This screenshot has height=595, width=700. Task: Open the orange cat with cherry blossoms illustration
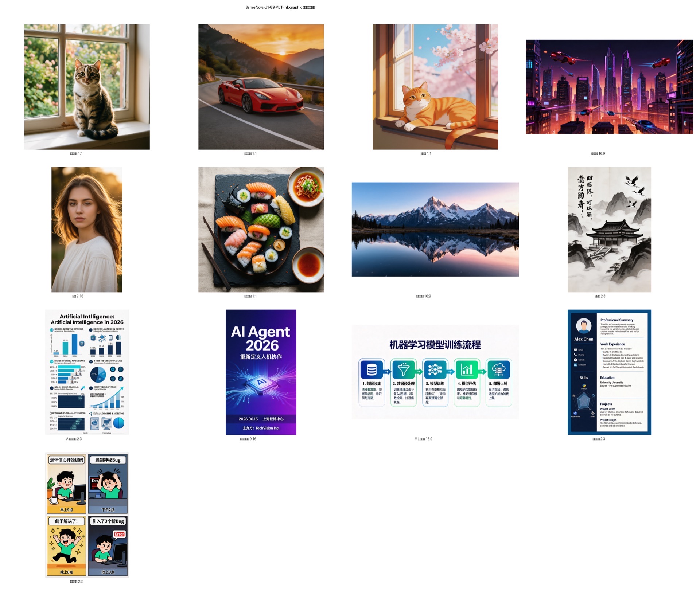pos(435,87)
